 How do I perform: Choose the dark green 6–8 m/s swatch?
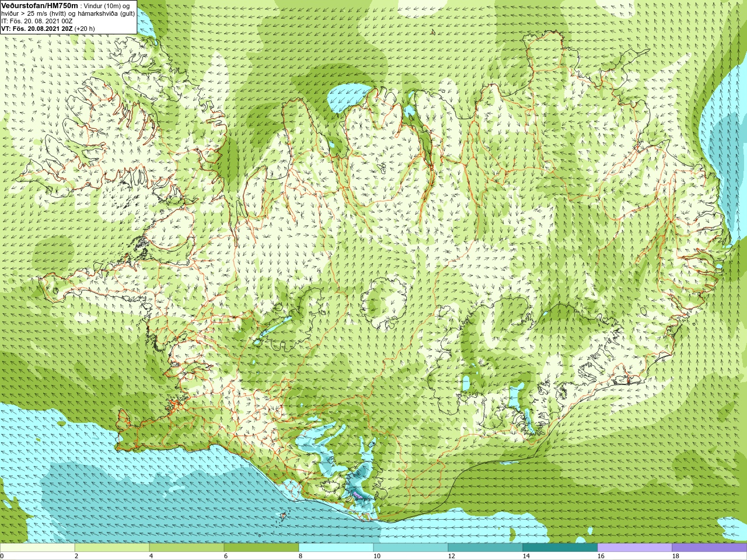tap(261, 548)
